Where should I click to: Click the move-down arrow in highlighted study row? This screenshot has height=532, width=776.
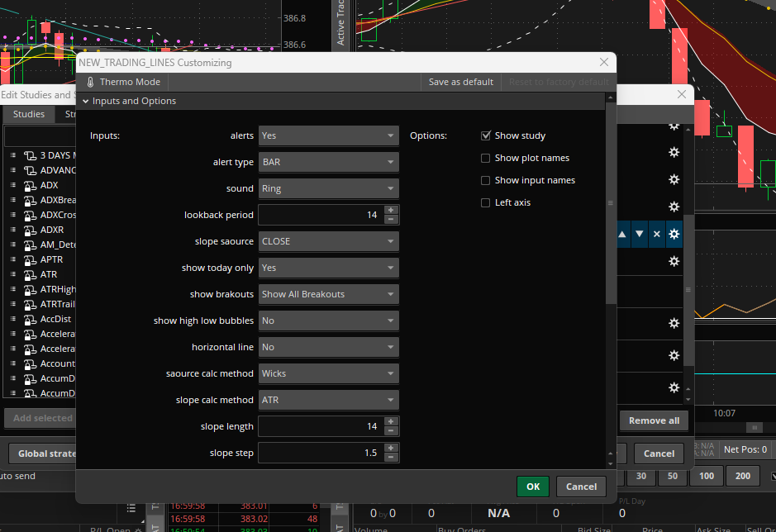tap(640, 235)
